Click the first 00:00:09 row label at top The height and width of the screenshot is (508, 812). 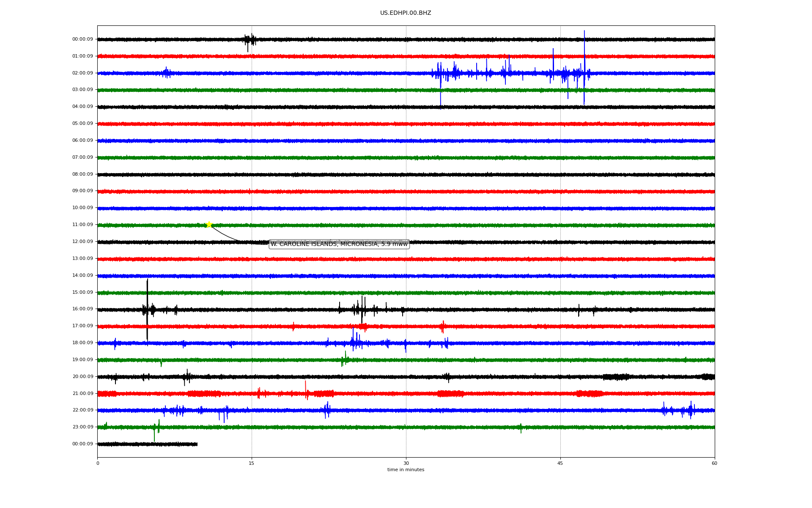(x=82, y=39)
